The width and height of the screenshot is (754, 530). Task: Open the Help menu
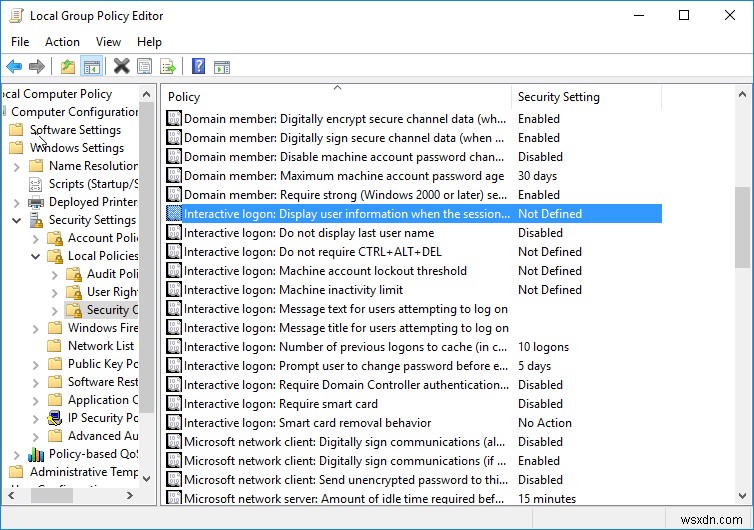[149, 42]
